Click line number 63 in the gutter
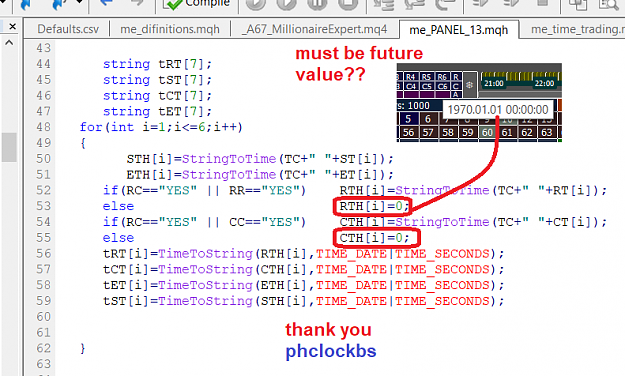This screenshot has width=625, height=376. click(43, 364)
